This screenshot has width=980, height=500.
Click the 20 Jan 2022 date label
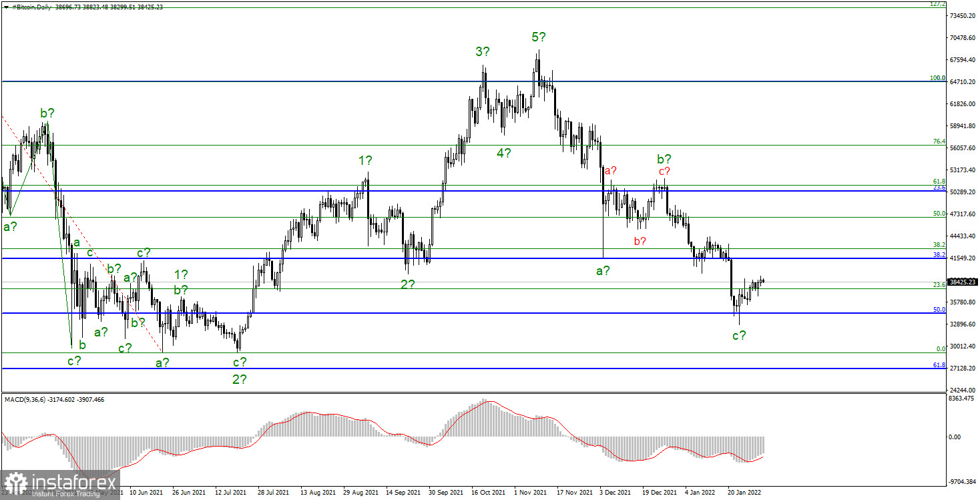[x=745, y=493]
